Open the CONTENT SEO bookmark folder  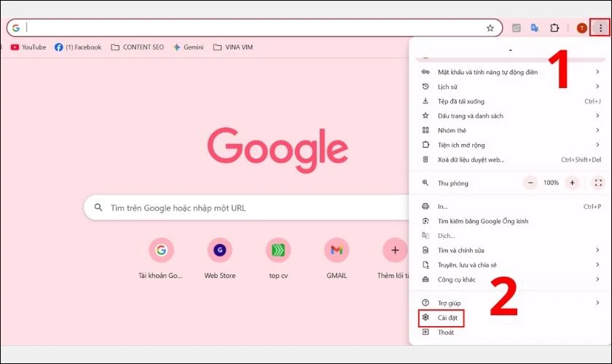pyautogui.click(x=137, y=47)
